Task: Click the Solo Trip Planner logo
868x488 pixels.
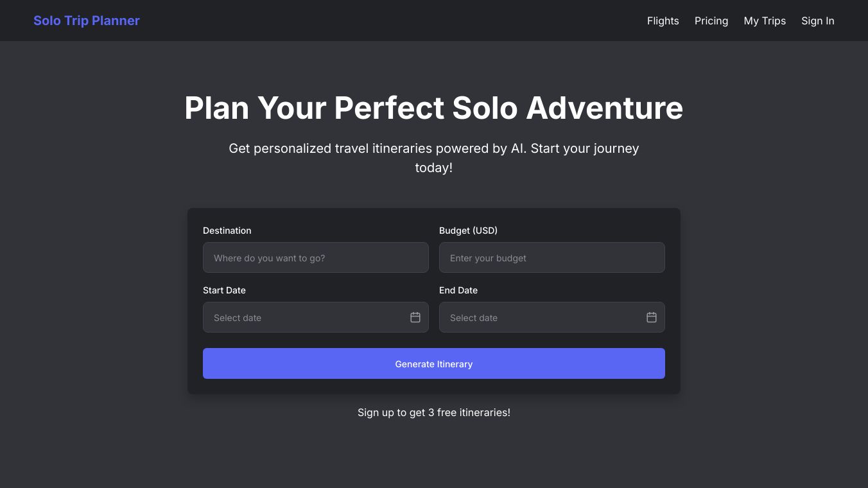Action: click(x=87, y=21)
